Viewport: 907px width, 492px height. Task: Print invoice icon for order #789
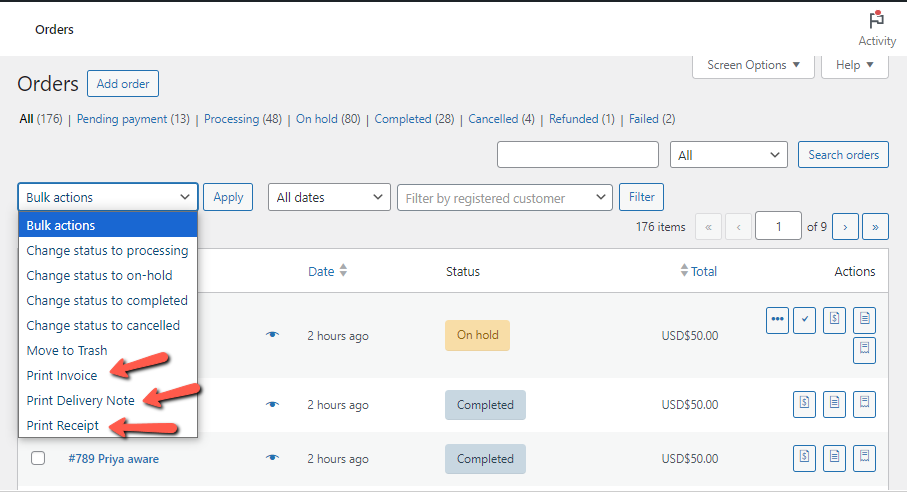[x=806, y=458]
